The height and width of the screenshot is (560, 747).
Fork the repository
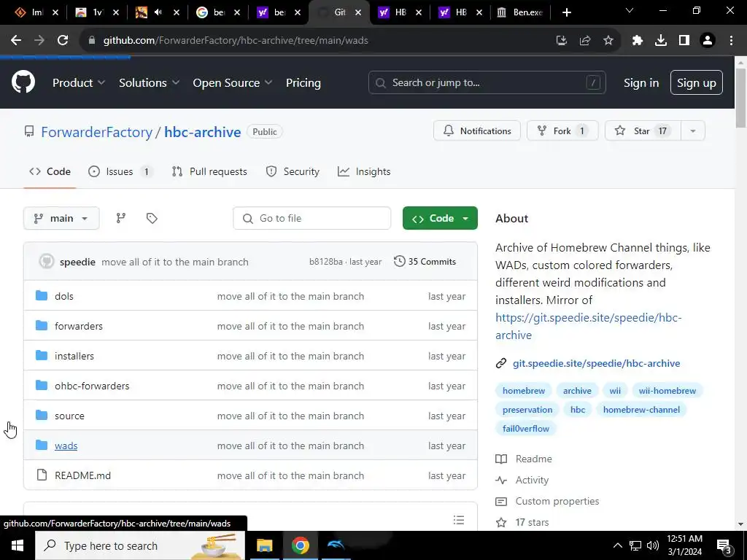click(x=562, y=131)
